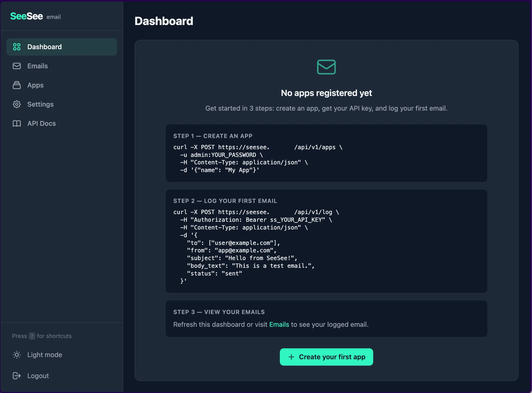This screenshot has height=393, width=532.
Task: Open the Emails link in Step 3
Action: (x=279, y=324)
